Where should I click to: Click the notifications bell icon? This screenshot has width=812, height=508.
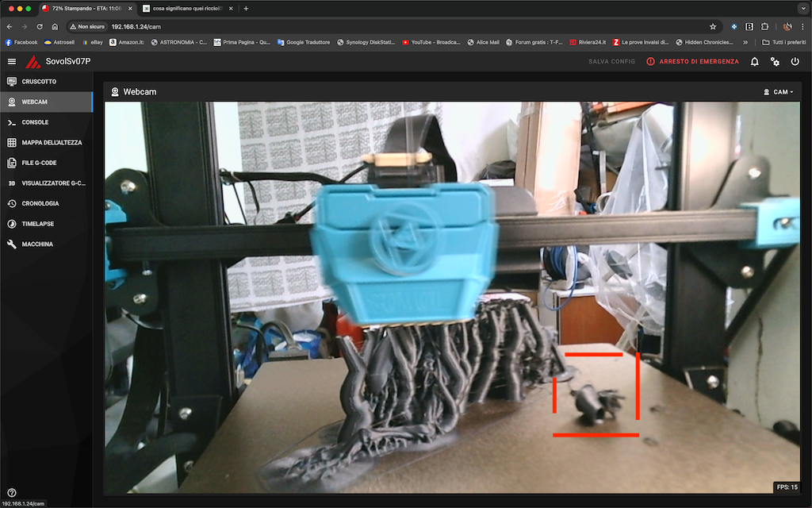pos(755,61)
